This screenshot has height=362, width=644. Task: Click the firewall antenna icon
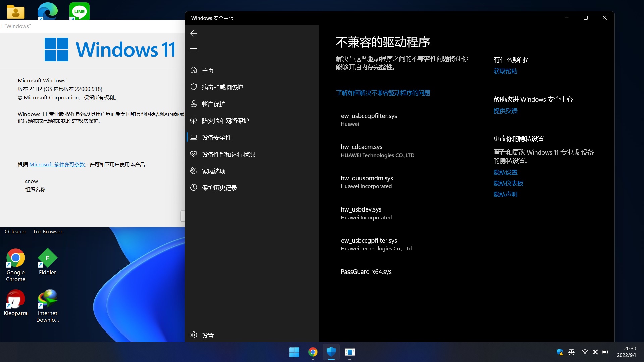194,120
